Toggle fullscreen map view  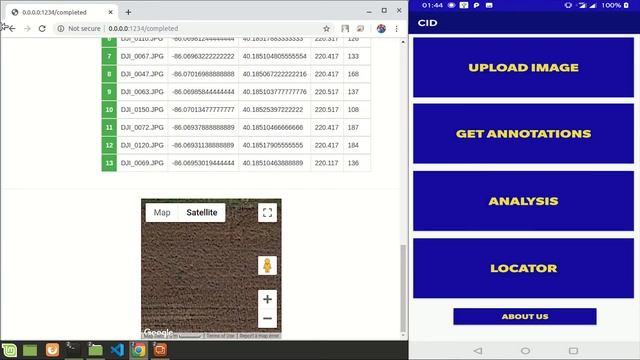click(267, 213)
